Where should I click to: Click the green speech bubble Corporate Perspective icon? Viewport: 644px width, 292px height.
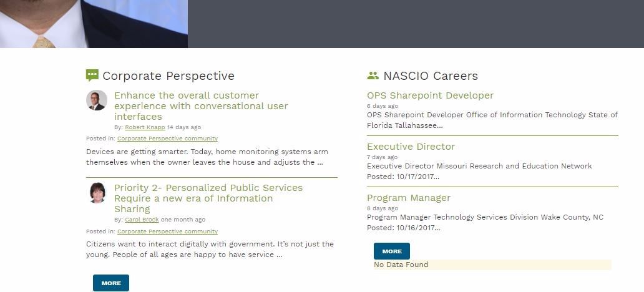pyautogui.click(x=92, y=75)
